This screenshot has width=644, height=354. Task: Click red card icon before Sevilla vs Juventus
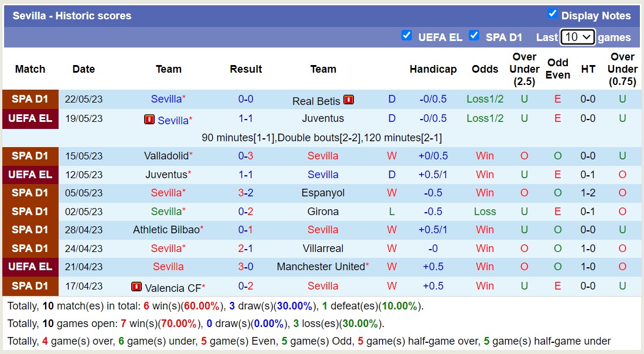pyautogui.click(x=149, y=120)
